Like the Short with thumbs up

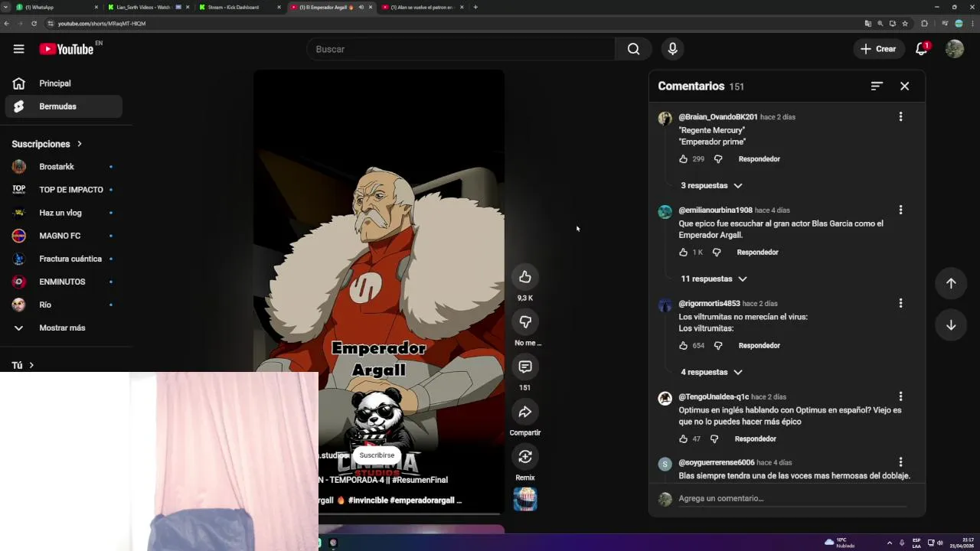(x=525, y=277)
